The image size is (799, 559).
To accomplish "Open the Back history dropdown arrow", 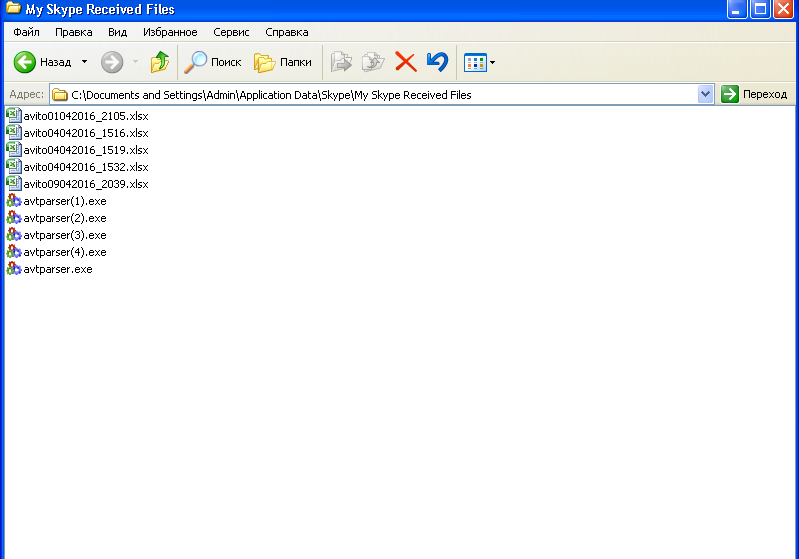I will (x=85, y=62).
